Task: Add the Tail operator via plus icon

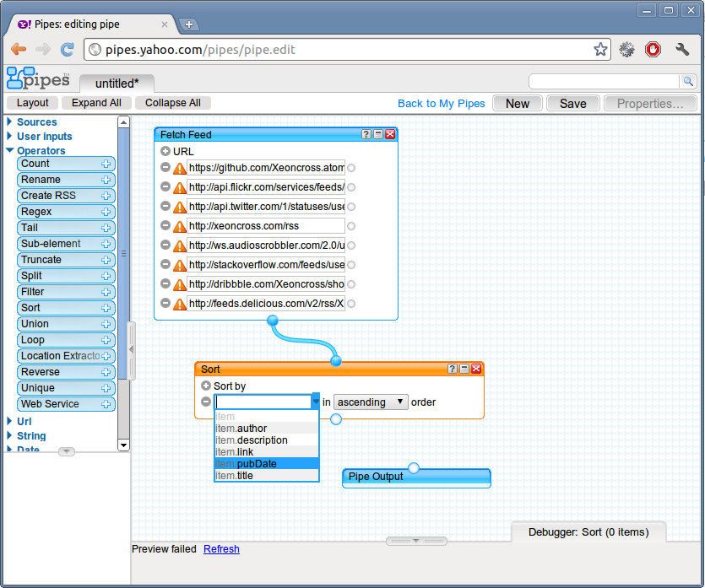Action: pos(106,228)
